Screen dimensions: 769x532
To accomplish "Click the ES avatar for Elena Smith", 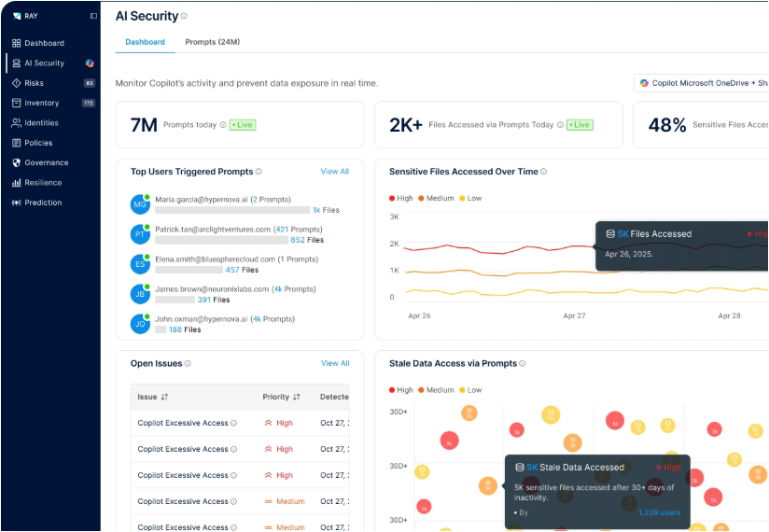I will (x=140, y=264).
